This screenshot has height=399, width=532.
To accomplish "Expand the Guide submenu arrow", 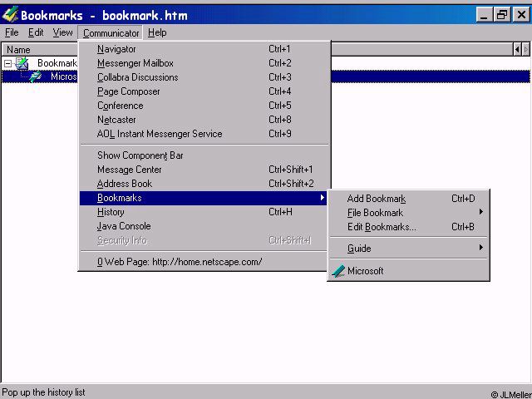I will [x=480, y=248].
